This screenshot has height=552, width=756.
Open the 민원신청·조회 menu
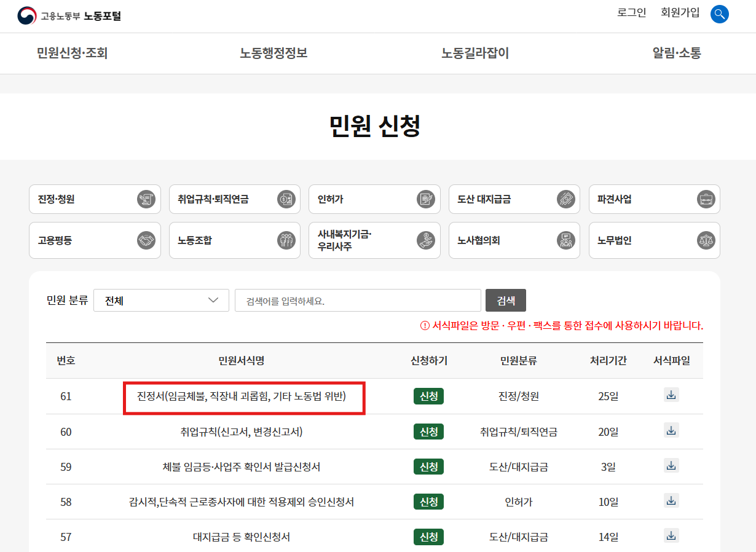[72, 53]
